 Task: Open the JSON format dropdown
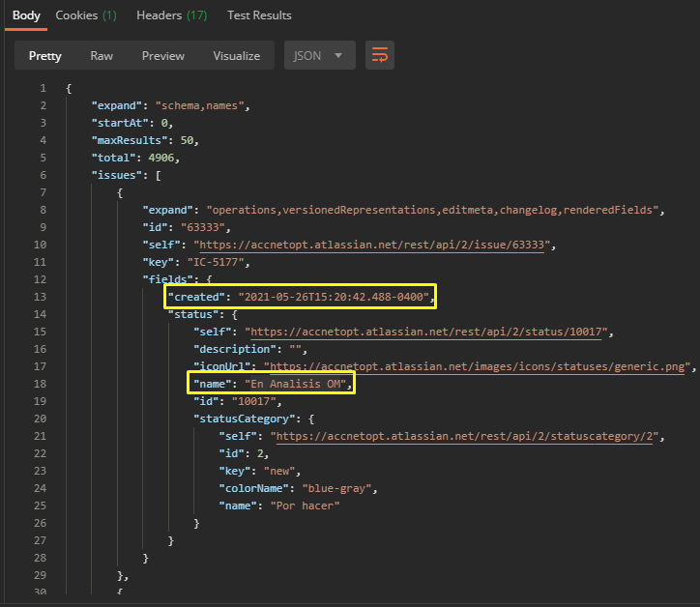coord(320,55)
